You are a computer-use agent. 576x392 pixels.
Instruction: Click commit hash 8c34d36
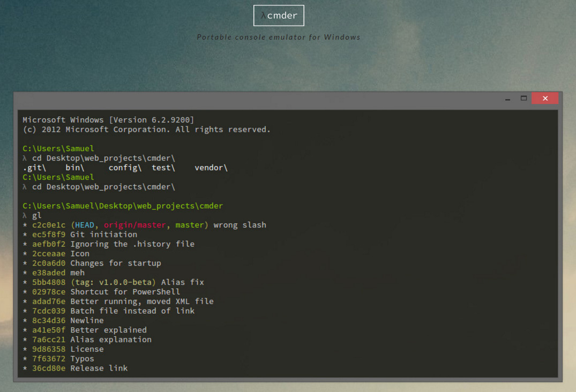click(49, 320)
